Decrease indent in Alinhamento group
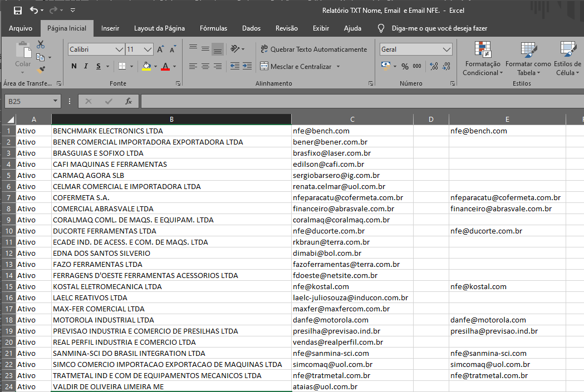Viewport: 584px width, 392px height. click(x=234, y=66)
